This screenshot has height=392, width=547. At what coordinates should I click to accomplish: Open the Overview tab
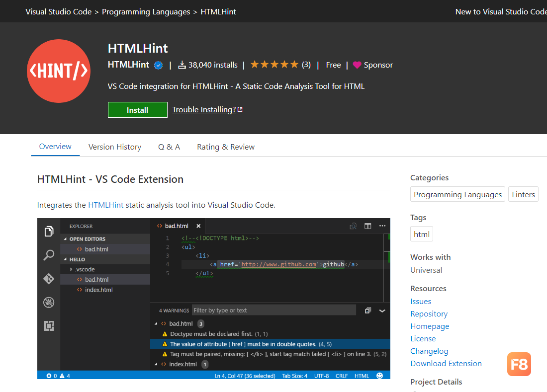click(x=55, y=147)
